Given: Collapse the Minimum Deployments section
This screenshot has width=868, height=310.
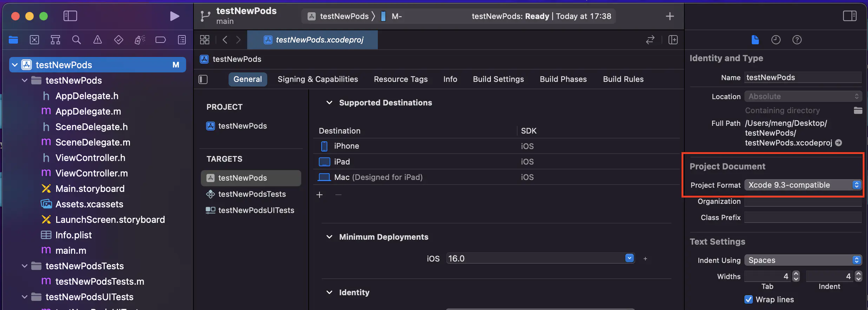Looking at the screenshot, I should [329, 237].
